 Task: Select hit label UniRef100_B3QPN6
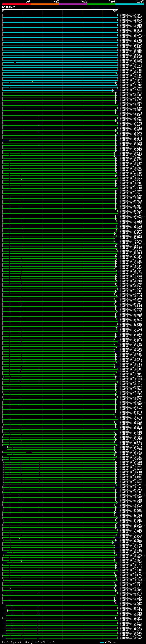click(131, 369)
